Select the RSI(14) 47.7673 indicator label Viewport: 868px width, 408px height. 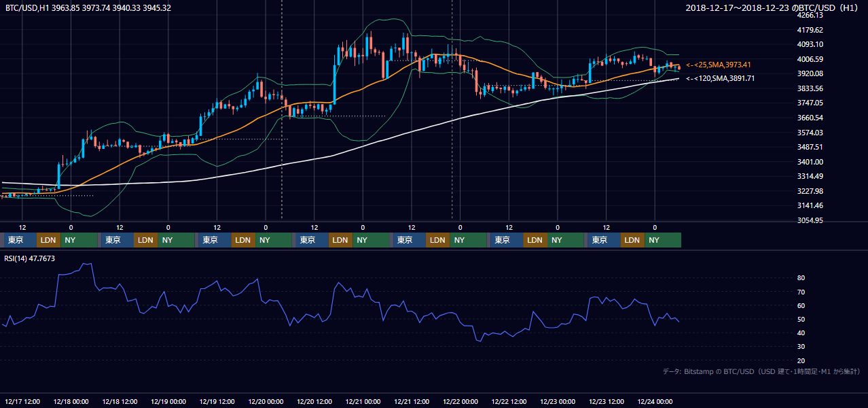click(30, 258)
